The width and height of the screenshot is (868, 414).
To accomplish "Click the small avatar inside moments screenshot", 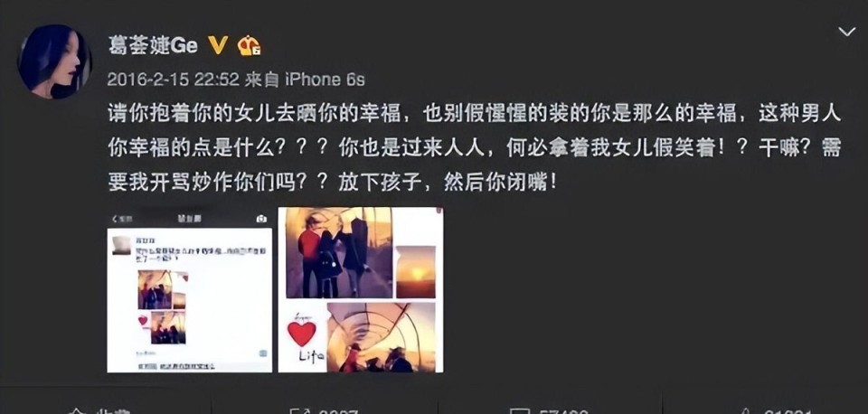I will 122,245.
